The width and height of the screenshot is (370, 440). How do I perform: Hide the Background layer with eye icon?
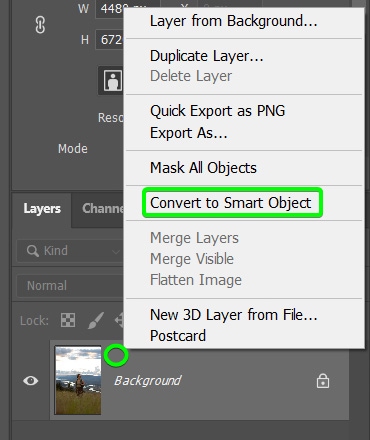[30, 380]
